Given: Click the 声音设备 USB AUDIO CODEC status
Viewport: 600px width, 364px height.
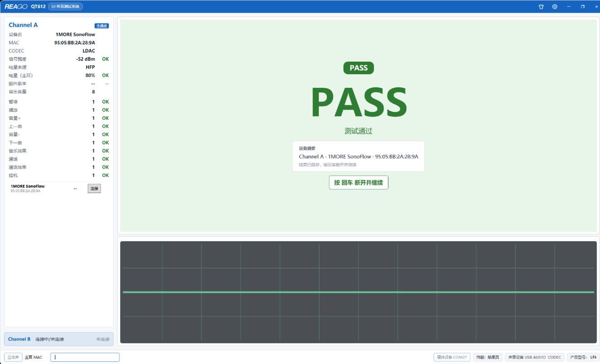Looking at the screenshot, I should (x=534, y=357).
